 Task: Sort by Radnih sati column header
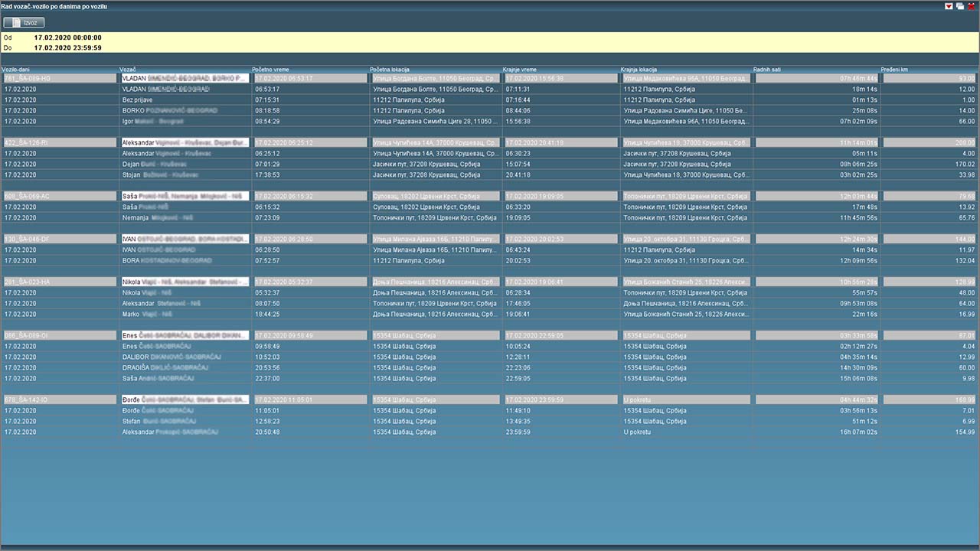[x=767, y=70]
